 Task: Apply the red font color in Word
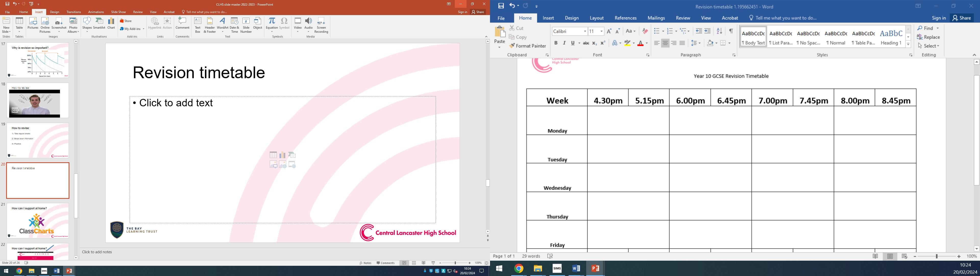(x=640, y=43)
